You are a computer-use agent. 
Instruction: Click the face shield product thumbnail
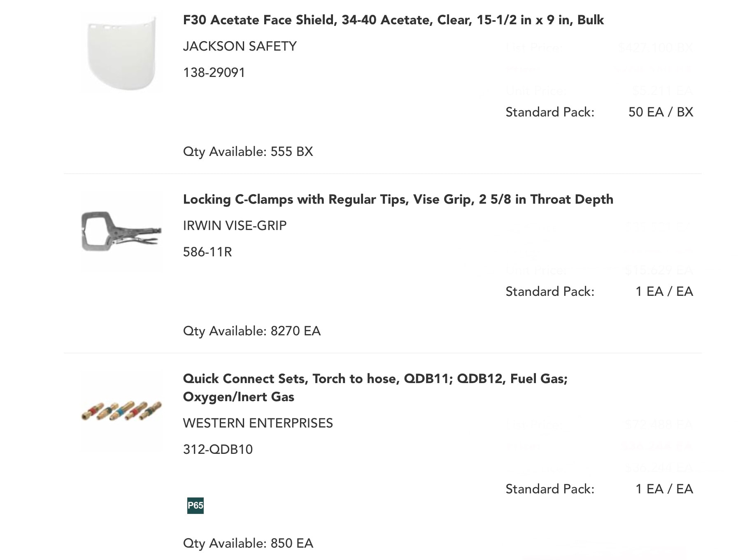[122, 53]
